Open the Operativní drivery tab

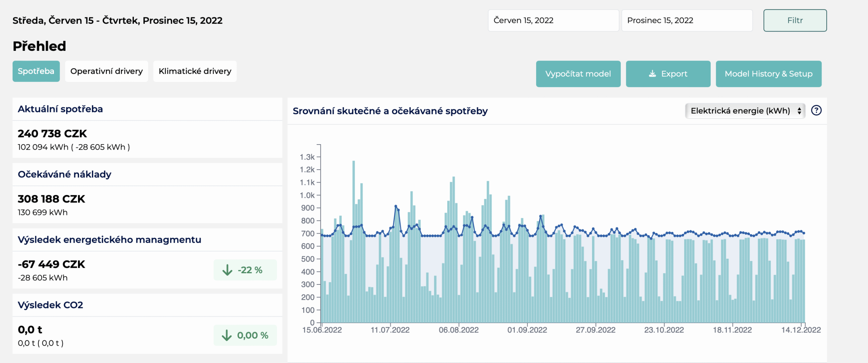106,71
